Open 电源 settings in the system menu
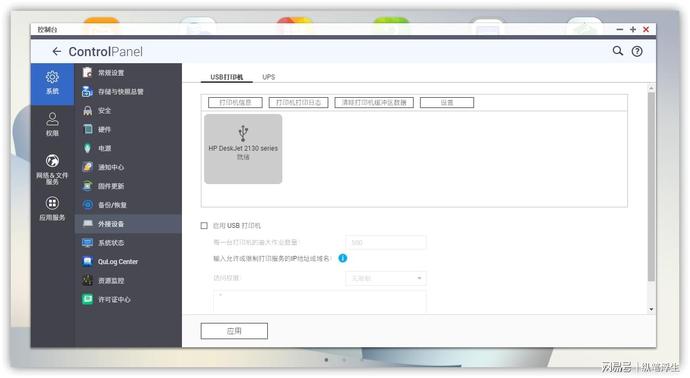690x378 pixels. coord(128,148)
